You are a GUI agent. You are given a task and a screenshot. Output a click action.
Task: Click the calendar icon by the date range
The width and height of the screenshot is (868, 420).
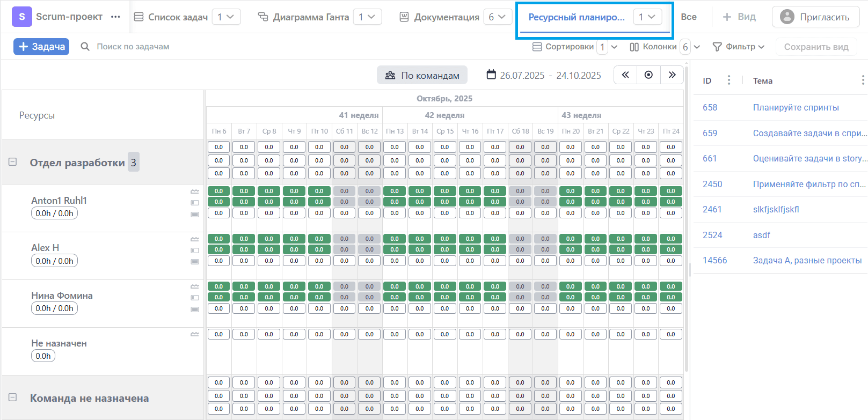(491, 75)
